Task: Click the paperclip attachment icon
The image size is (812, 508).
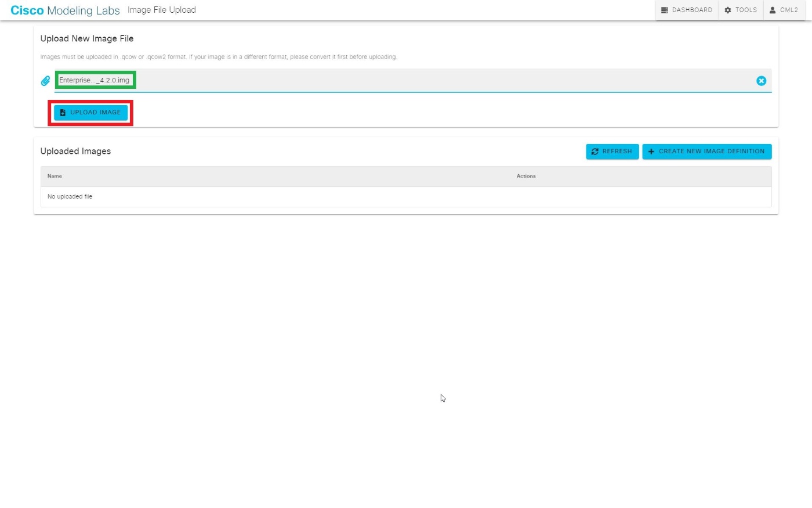Action: pyautogui.click(x=45, y=81)
